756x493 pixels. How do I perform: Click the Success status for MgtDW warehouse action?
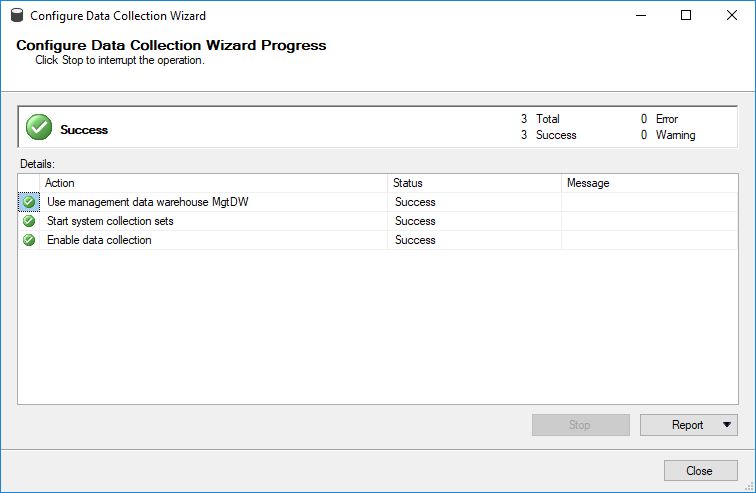pos(415,202)
